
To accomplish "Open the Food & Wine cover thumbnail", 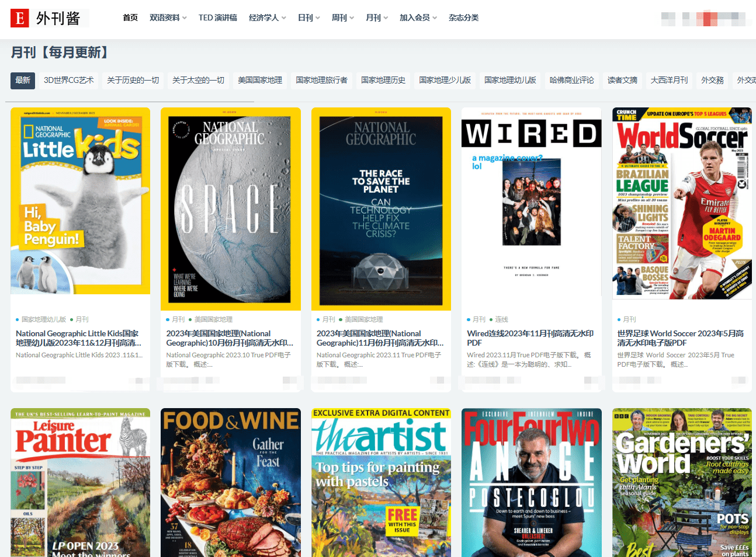I will point(231,482).
